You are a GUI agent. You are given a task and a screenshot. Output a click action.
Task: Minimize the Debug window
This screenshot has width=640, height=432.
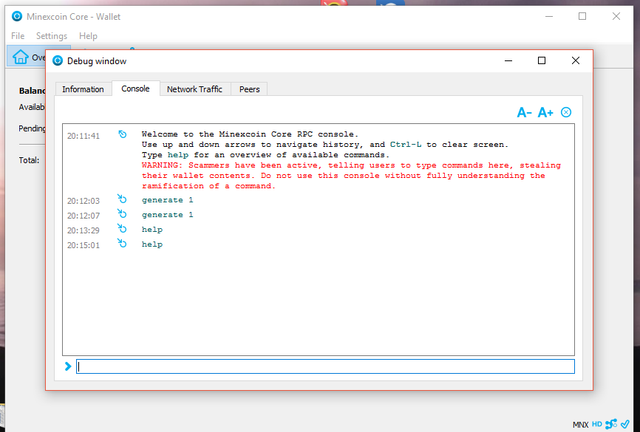coord(508,61)
